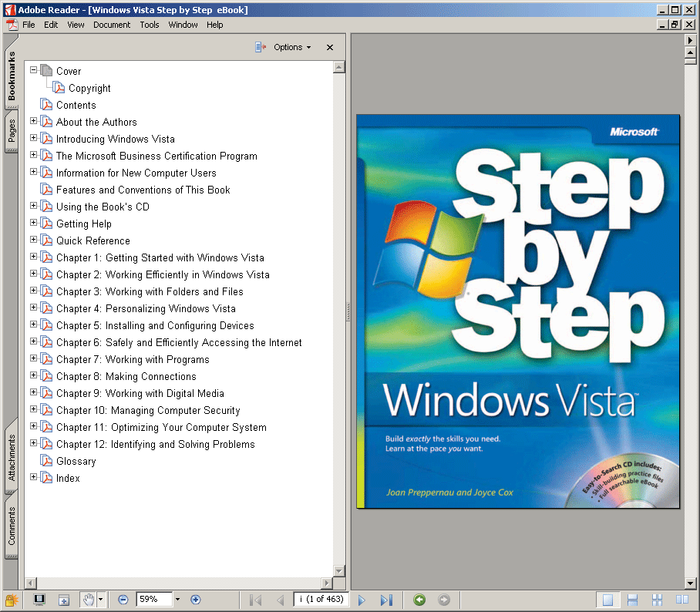Expand the Index bookmark
This screenshot has height=612, width=700.
[x=33, y=477]
